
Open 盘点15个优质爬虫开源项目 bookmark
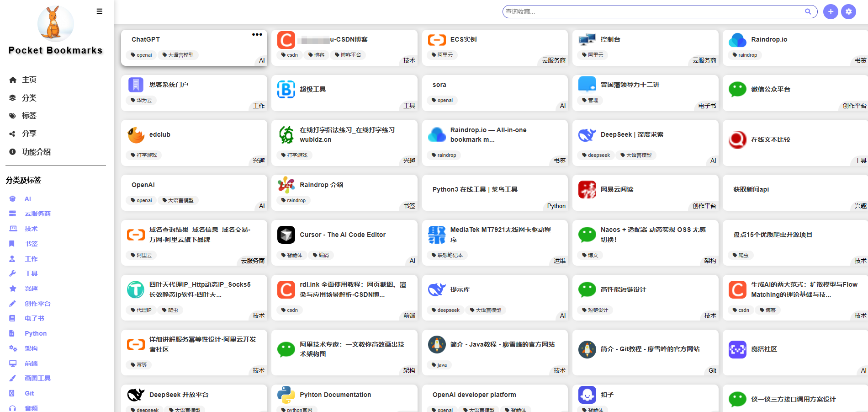click(x=773, y=235)
